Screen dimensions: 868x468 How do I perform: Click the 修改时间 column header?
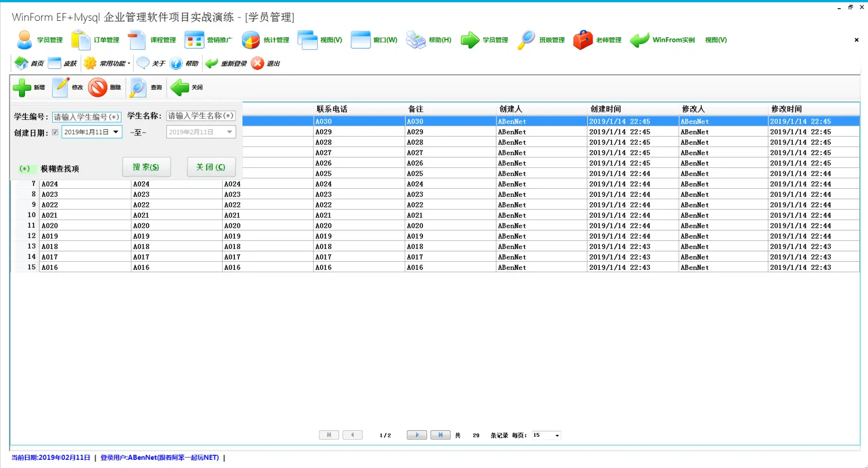814,109
